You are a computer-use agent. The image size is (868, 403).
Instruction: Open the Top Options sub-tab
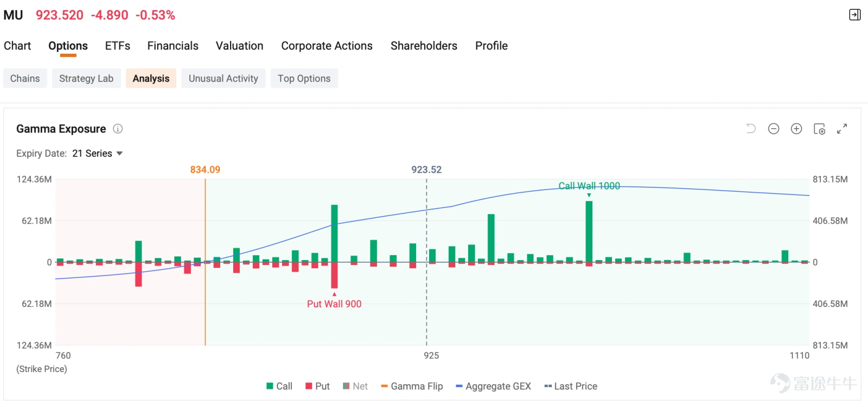304,78
